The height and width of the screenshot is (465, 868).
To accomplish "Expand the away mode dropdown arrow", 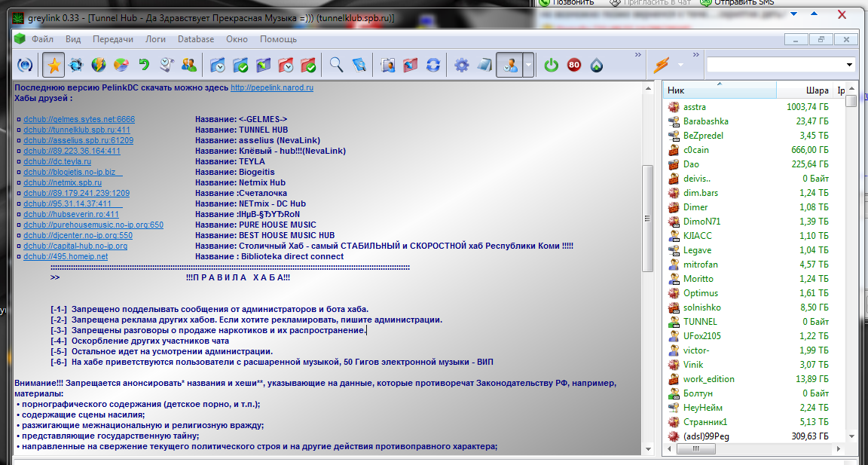I will (x=529, y=66).
